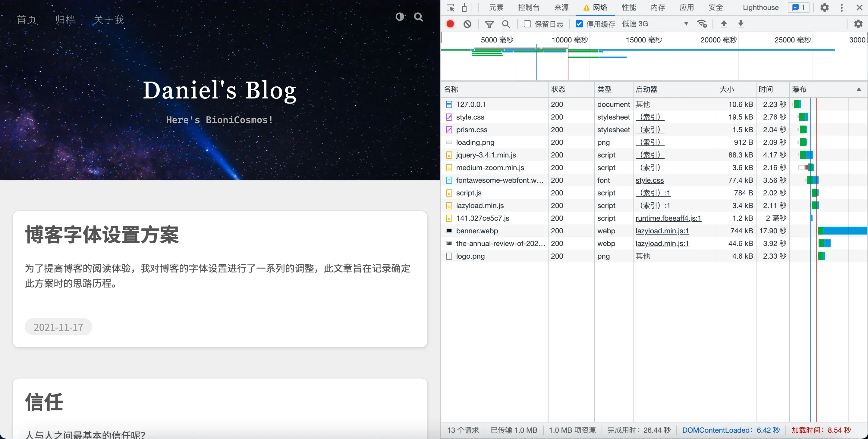
Task: Open network search with magnifier icon
Action: point(506,24)
